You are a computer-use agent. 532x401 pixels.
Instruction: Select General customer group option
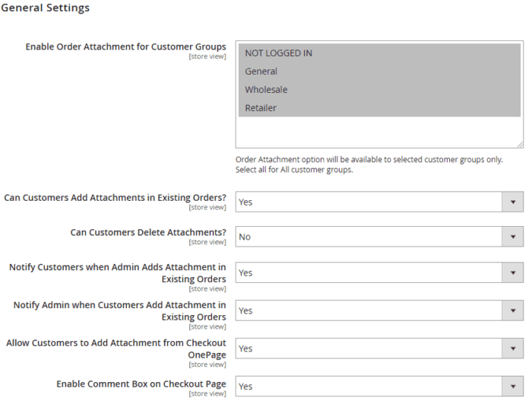click(379, 72)
